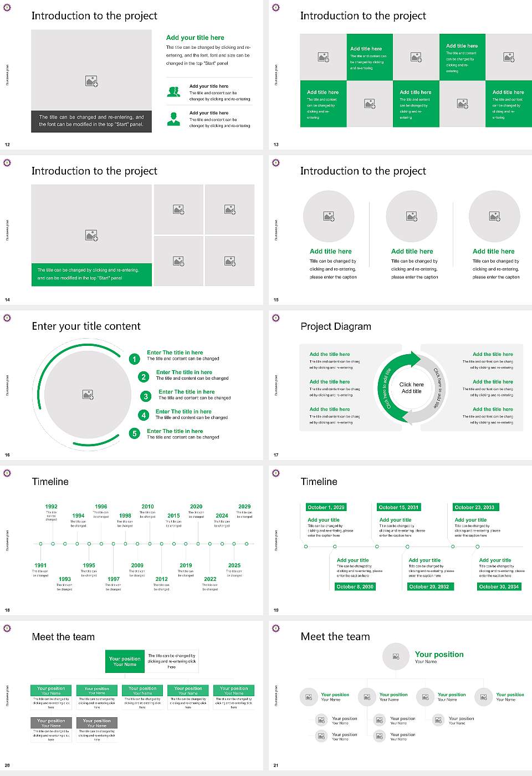Click the top 'Your position' green node in the org chart
532x776 pixels.
pyautogui.click(x=124, y=661)
